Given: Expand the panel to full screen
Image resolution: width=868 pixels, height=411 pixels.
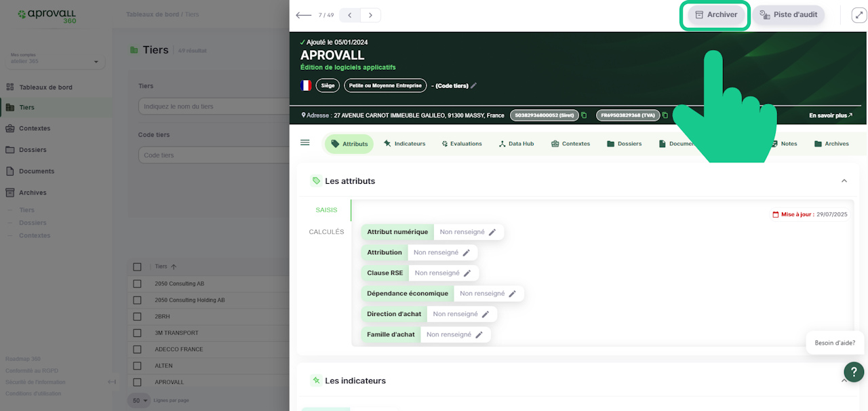Looking at the screenshot, I should pyautogui.click(x=859, y=15).
